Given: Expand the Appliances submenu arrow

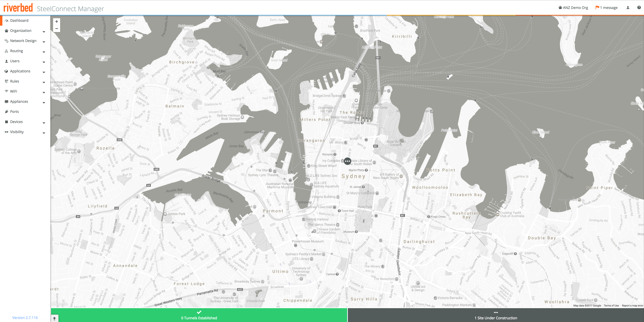Looking at the screenshot, I should pyautogui.click(x=44, y=103).
